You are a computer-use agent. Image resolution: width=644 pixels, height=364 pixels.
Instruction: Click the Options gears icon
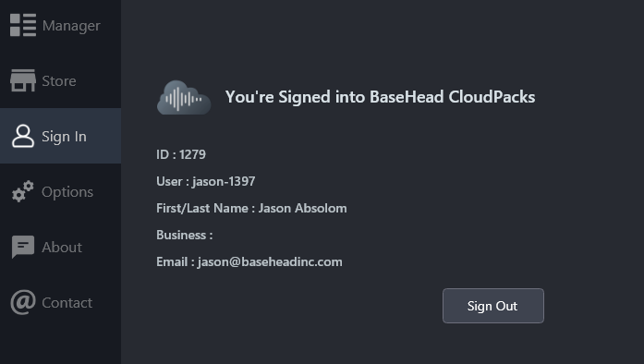click(x=23, y=191)
